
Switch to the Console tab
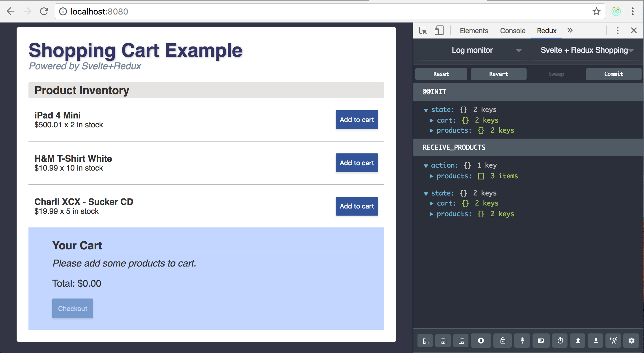[513, 31]
